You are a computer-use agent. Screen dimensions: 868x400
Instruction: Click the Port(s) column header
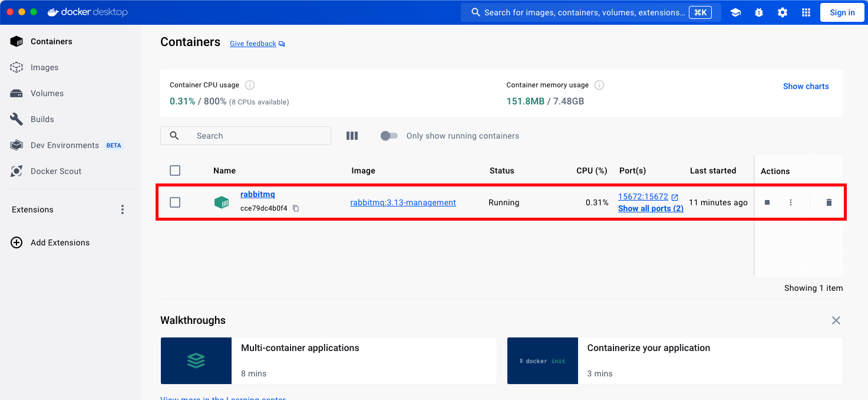pyautogui.click(x=633, y=171)
